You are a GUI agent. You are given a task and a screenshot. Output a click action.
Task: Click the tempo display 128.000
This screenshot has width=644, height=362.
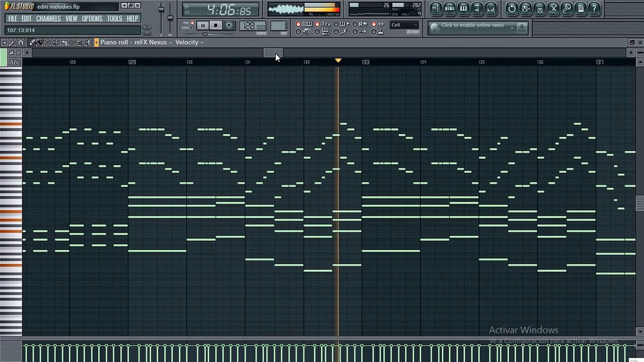253,26
